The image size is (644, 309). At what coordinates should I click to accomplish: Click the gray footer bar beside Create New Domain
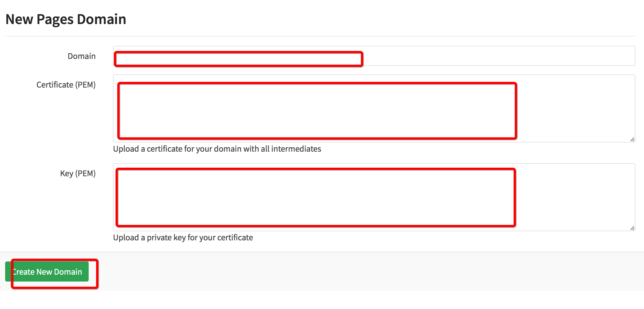[x=369, y=272]
